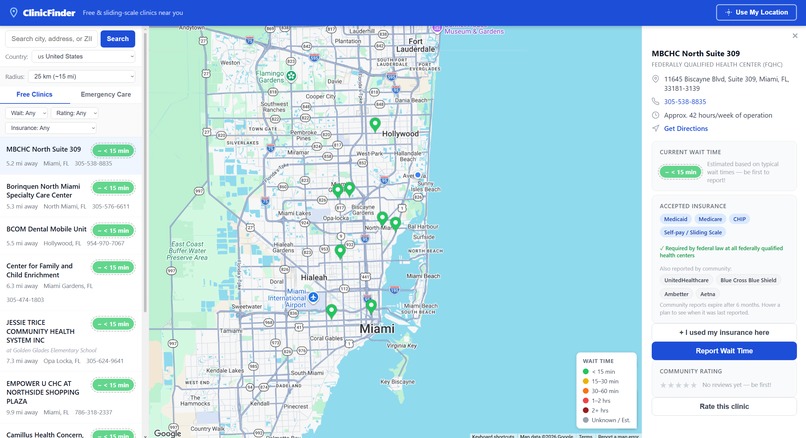Click the UnitedHealthcare community tag
The image size is (806, 438).
pos(686,280)
